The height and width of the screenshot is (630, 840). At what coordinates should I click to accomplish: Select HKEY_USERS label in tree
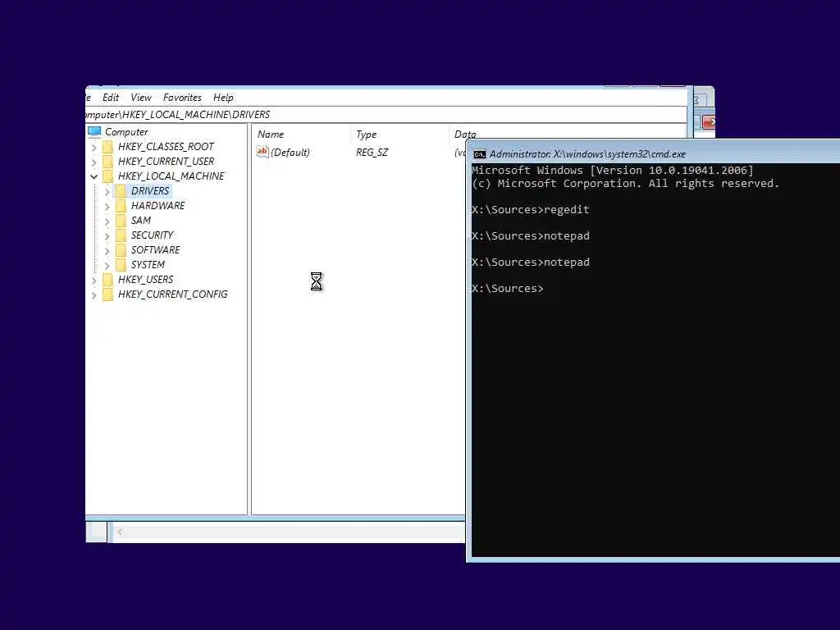coord(145,279)
